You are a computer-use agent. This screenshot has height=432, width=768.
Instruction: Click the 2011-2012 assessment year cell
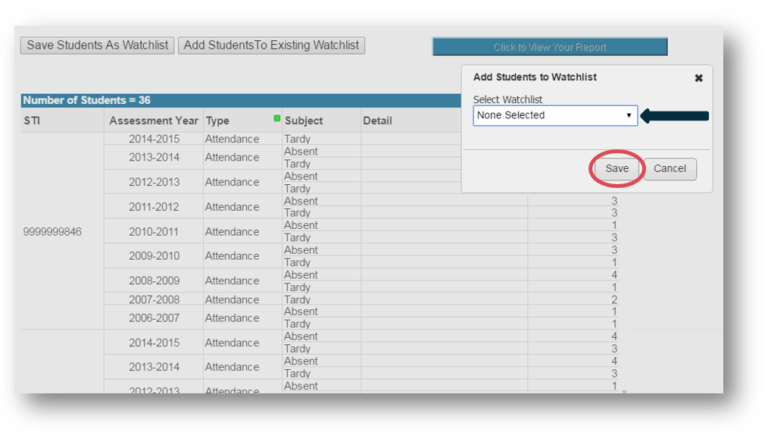[x=154, y=207]
